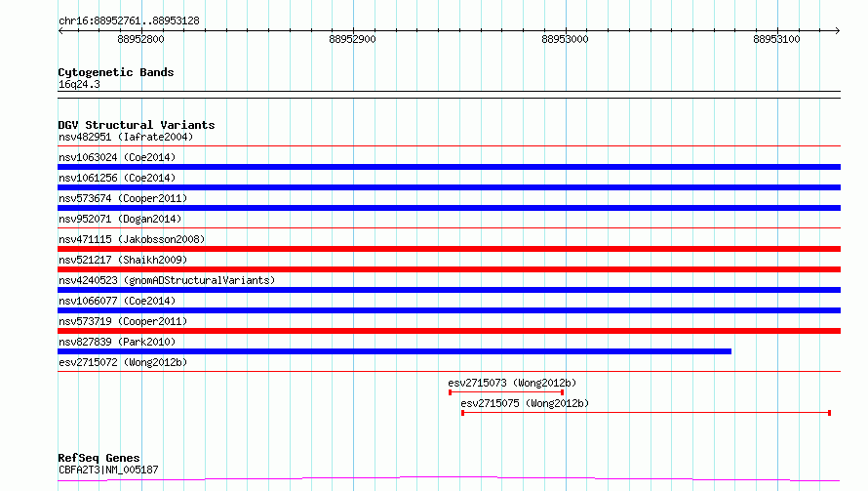Select gene CBFA2T3|NM_005187 label

coord(108,470)
